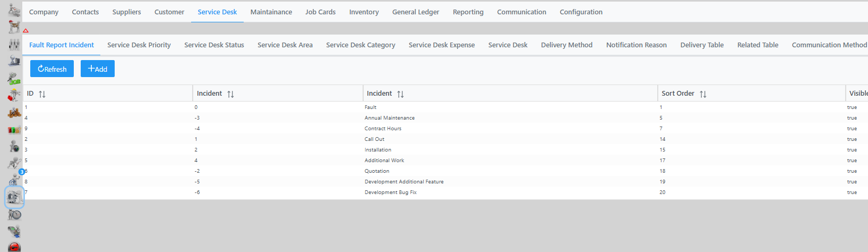
Task: Open the colored binders ledger sidebar icon
Action: (x=14, y=129)
